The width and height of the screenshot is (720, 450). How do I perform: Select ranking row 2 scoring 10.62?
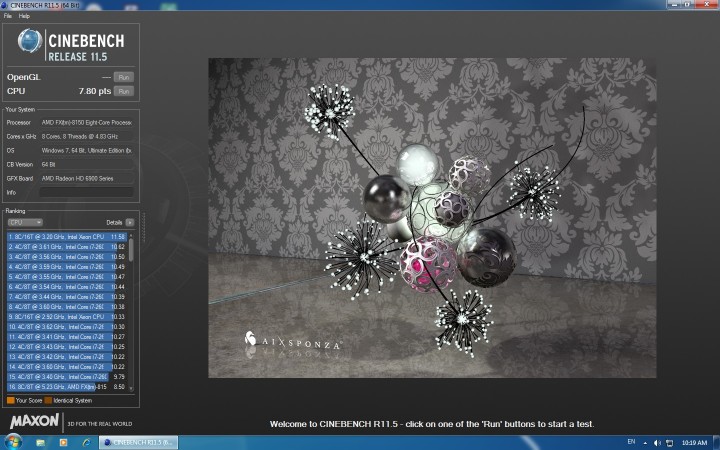67,247
